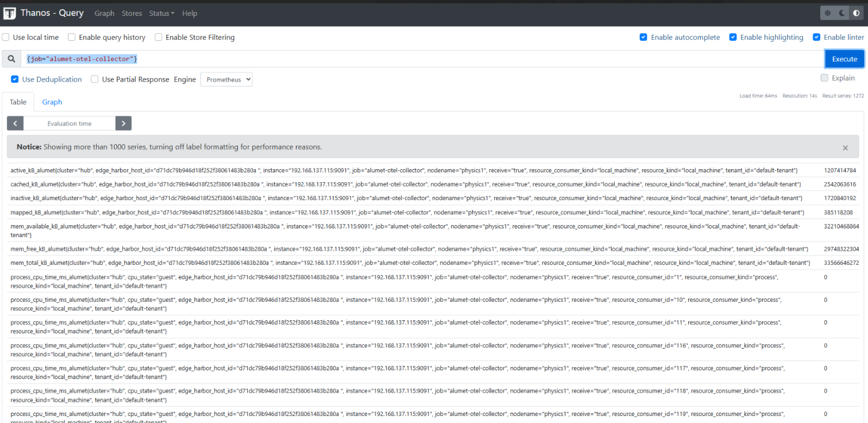This screenshot has height=423, width=868.
Task: Click the Thanos logo icon
Action: click(x=10, y=13)
